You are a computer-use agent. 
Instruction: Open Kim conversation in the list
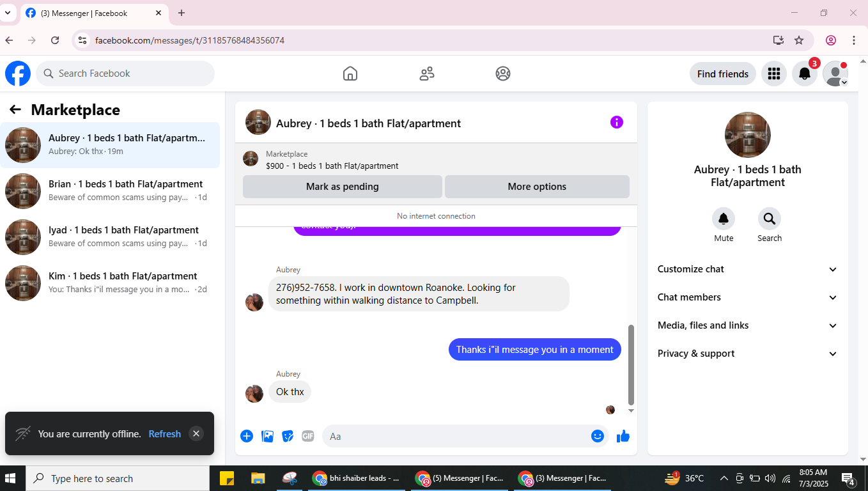pos(110,283)
